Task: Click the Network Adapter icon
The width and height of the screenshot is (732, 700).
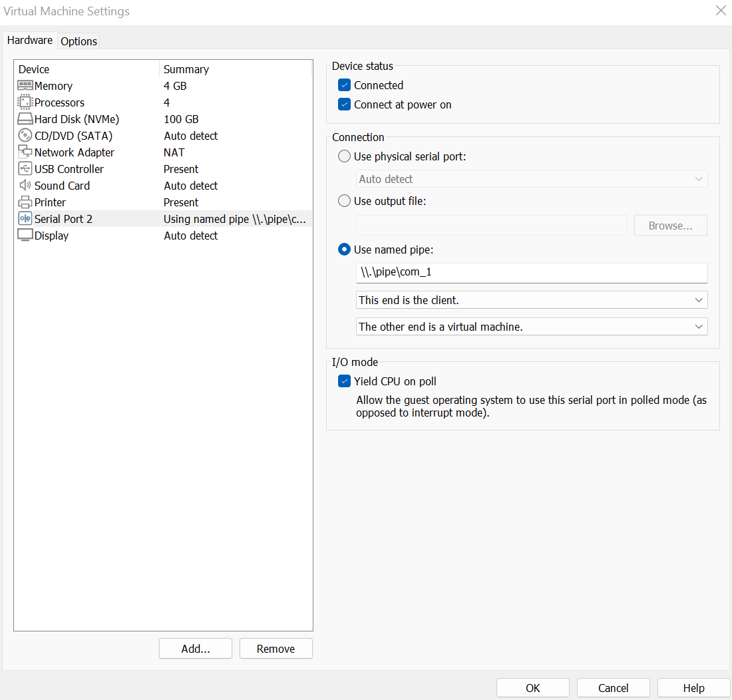Action: [x=24, y=152]
